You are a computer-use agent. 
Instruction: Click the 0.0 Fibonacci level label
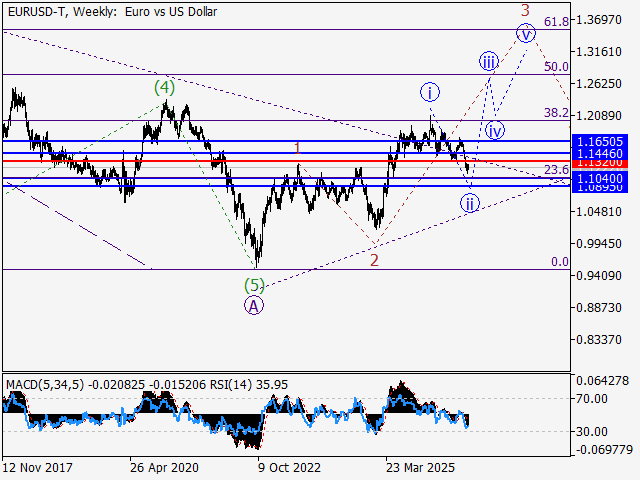pyautogui.click(x=560, y=262)
